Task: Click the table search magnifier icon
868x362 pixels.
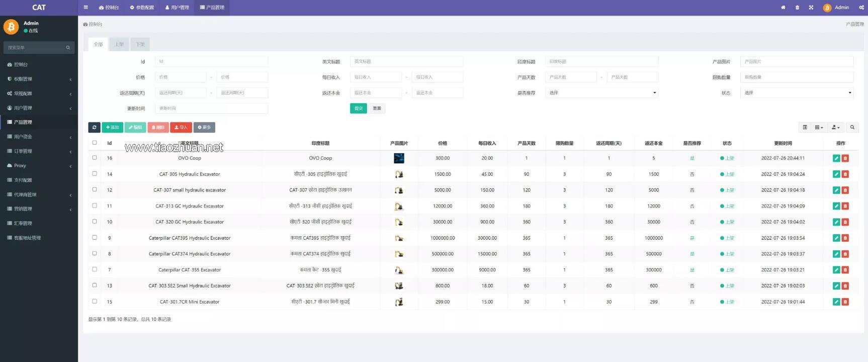Action: point(852,127)
